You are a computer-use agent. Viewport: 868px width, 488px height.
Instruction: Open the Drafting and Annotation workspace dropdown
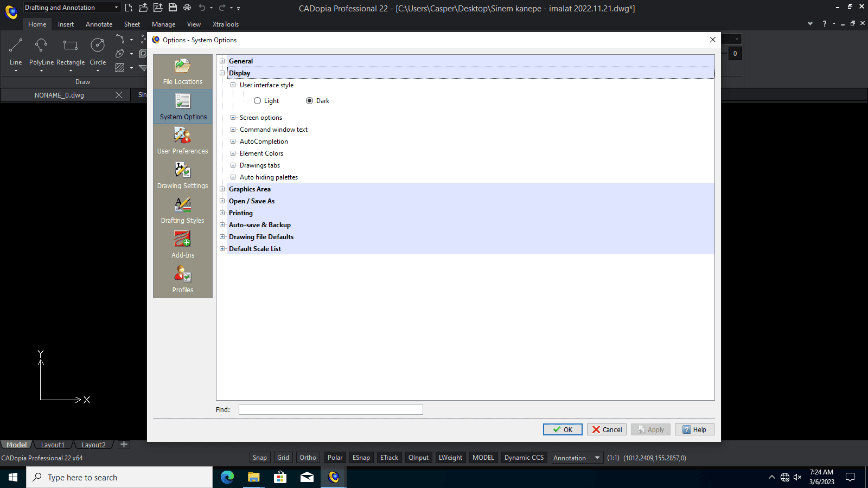[72, 8]
